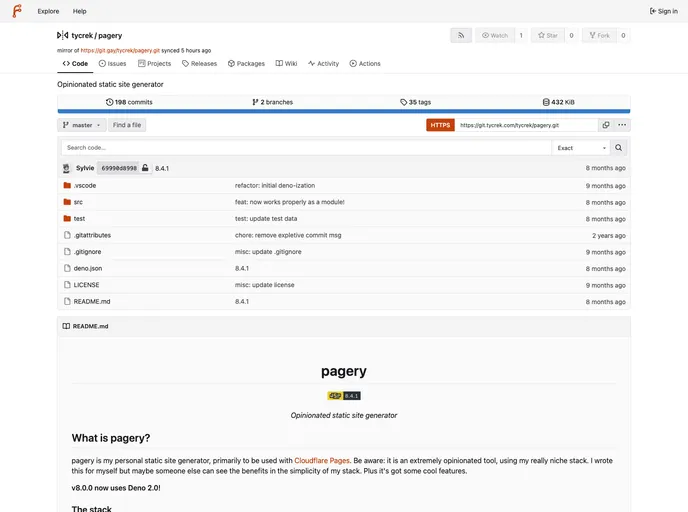
Task: Click Find a file button
Action: point(127,125)
